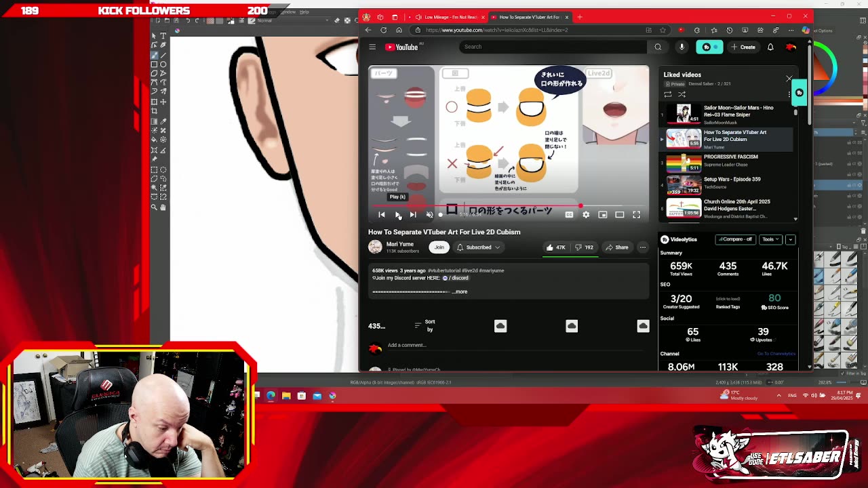Select the Rectangular Selection tool in Krita
This screenshot has height=488, width=868.
tap(154, 169)
